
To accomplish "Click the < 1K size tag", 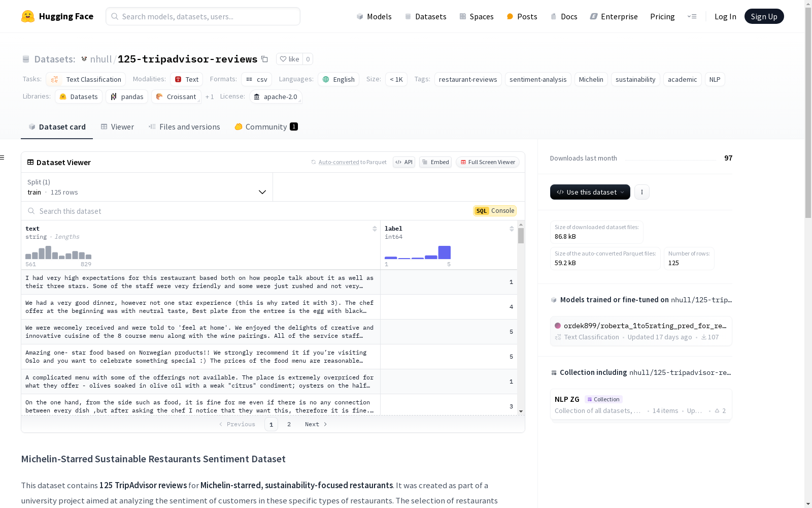I will [x=396, y=79].
